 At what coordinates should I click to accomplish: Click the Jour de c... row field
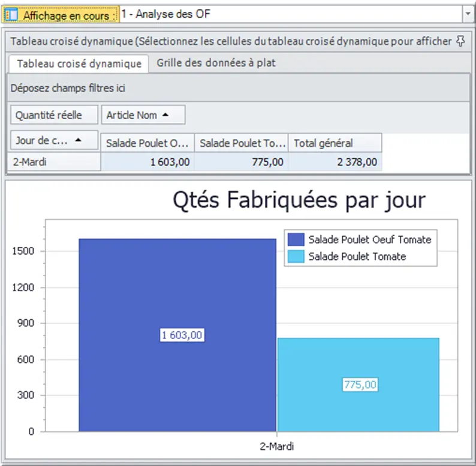click(x=55, y=140)
